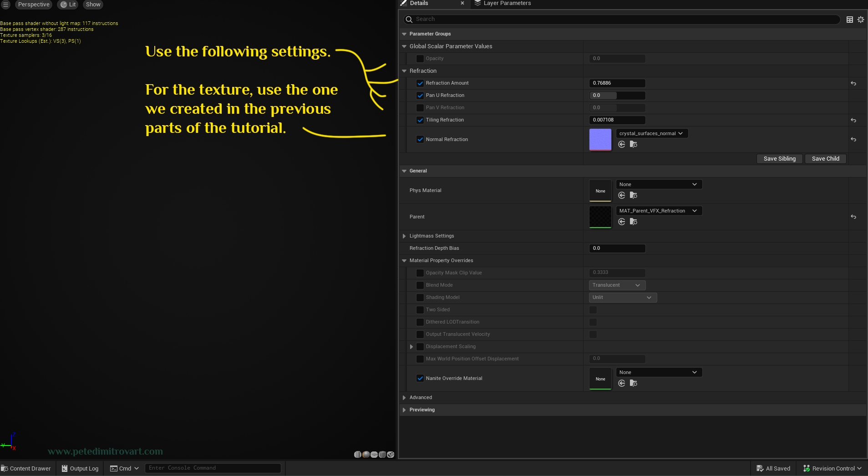This screenshot has height=476, width=868.
Task: Open crystal_surfaces_normal texture dropdown
Action: tap(652, 133)
